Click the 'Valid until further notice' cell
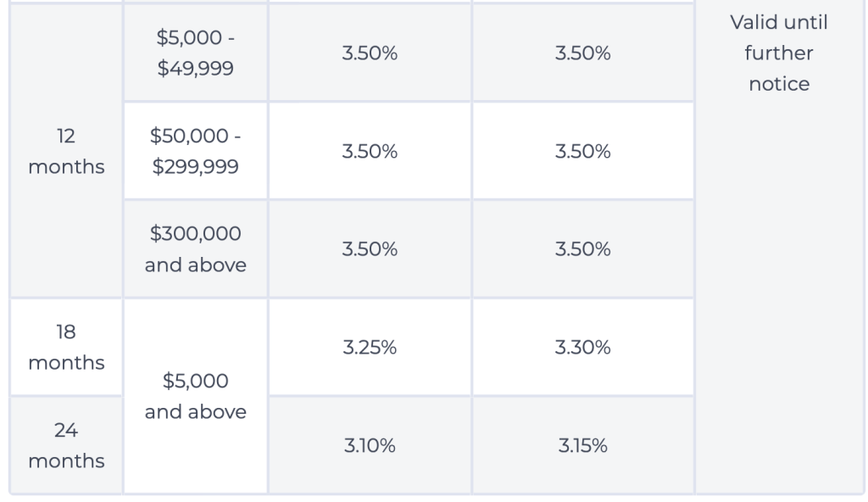 tap(779, 53)
